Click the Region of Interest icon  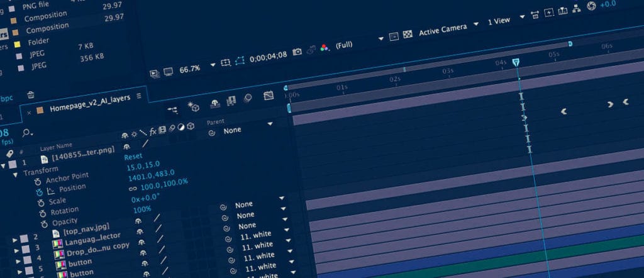coord(394,36)
